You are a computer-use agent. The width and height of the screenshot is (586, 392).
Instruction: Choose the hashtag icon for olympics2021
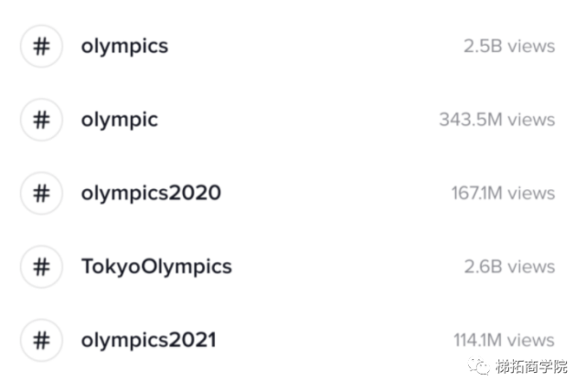click(x=41, y=341)
